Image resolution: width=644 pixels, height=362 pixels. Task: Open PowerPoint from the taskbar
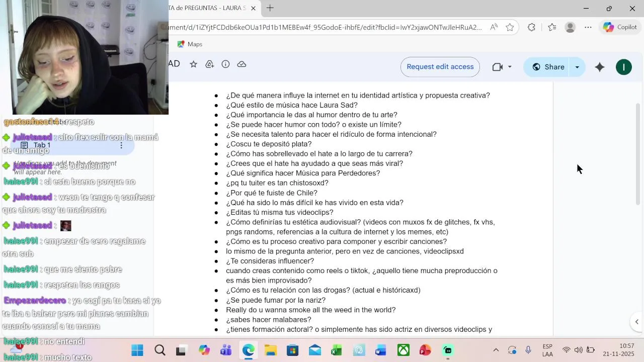point(425,350)
